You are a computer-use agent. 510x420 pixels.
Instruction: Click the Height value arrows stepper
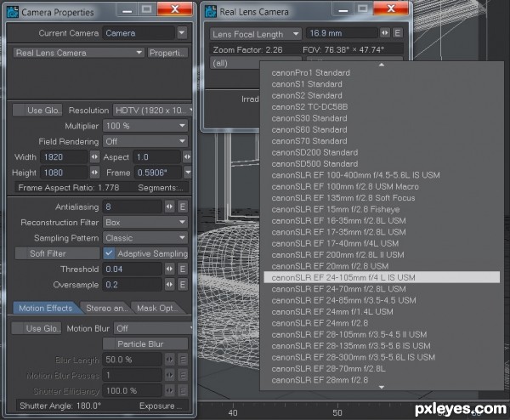coord(94,173)
